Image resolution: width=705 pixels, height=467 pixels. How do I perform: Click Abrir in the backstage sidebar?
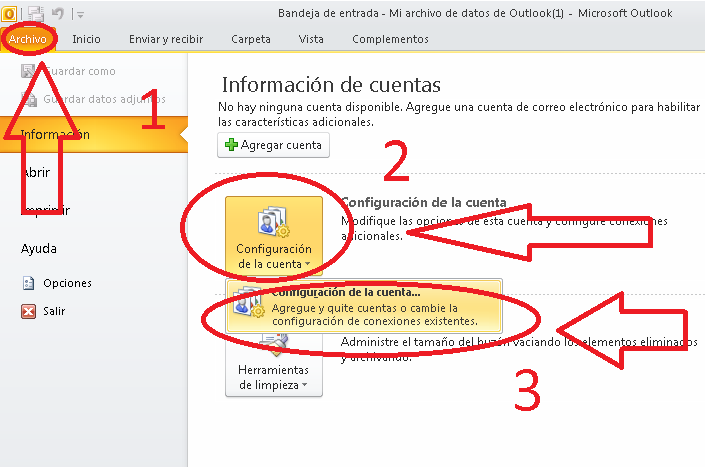(36, 171)
